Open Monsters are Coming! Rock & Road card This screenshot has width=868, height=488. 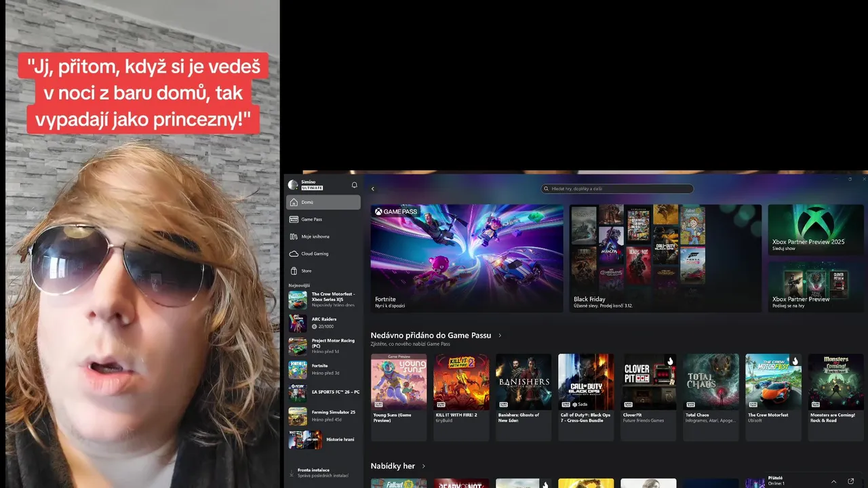click(x=835, y=397)
